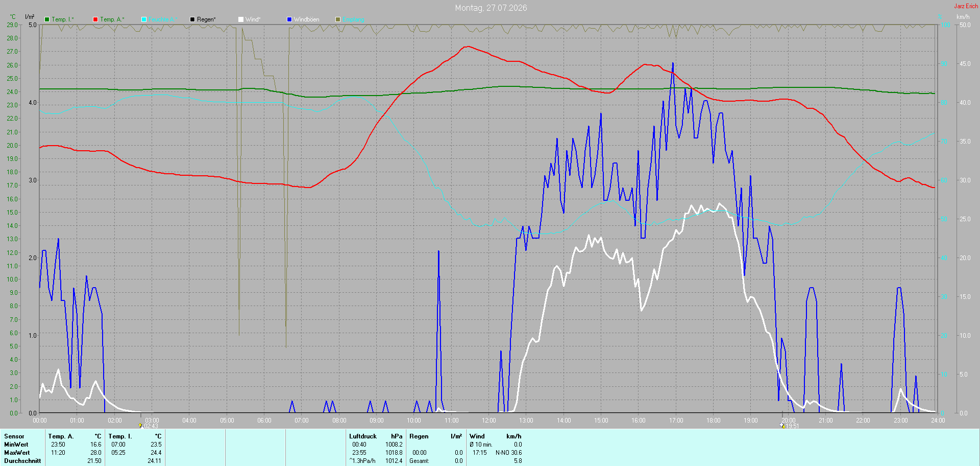
Task: Click the pressure trend '^1.3hPa/h'
Action: 362,461
